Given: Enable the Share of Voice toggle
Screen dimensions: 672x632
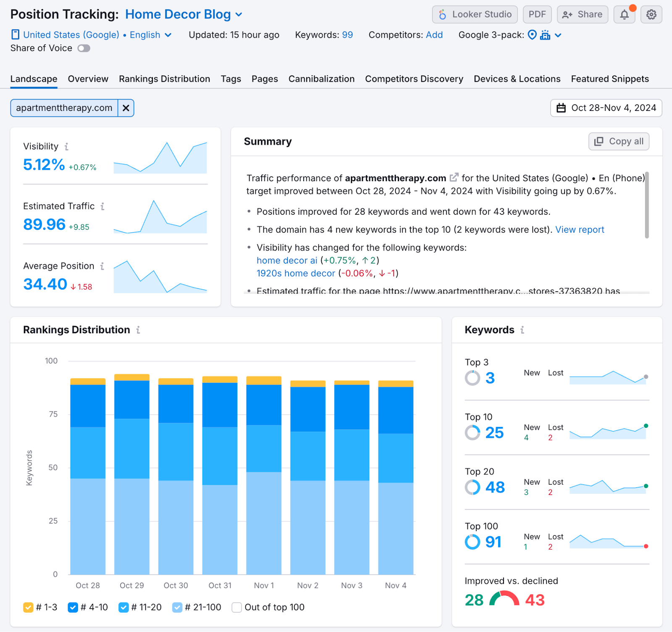Looking at the screenshot, I should tap(84, 48).
